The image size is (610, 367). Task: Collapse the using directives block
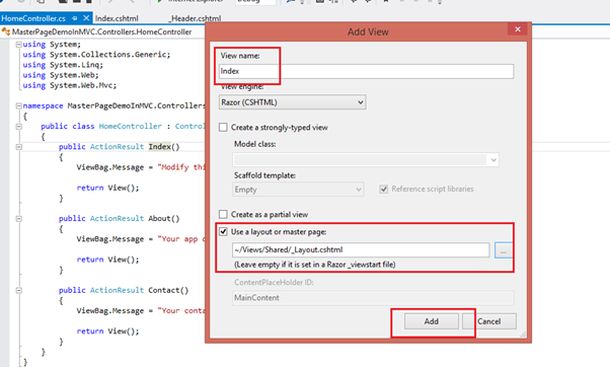18,45
